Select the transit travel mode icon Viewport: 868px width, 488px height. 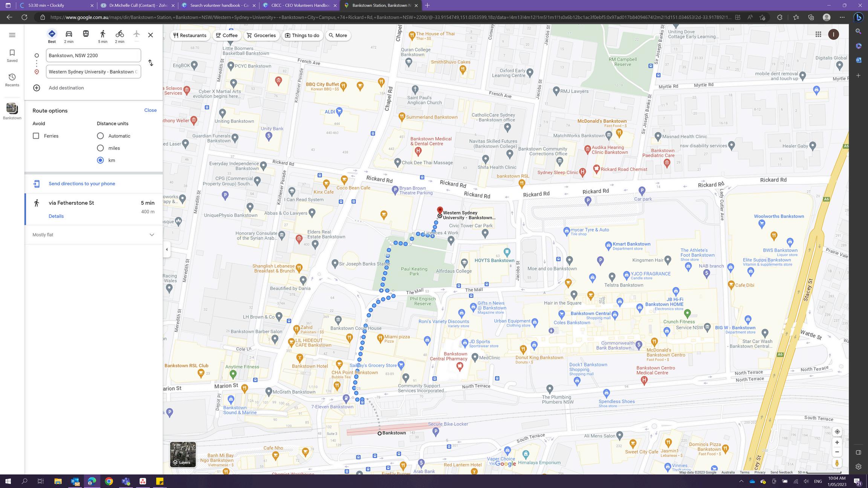(86, 34)
